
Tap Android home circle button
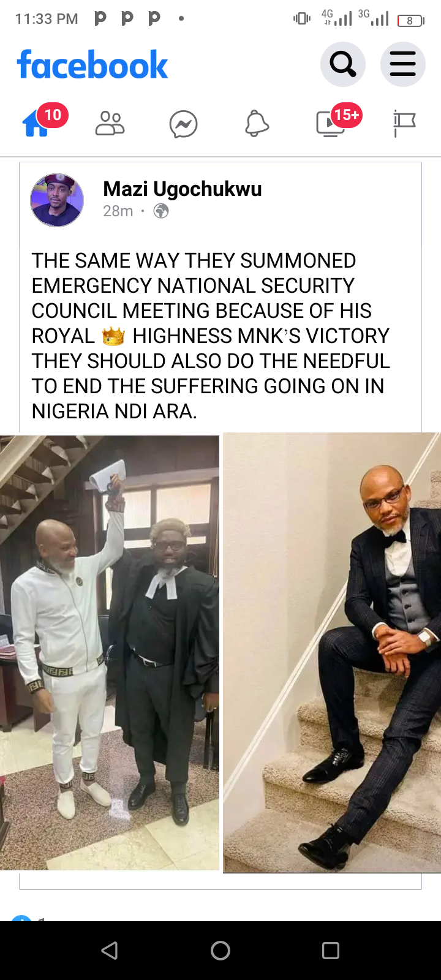(x=221, y=951)
